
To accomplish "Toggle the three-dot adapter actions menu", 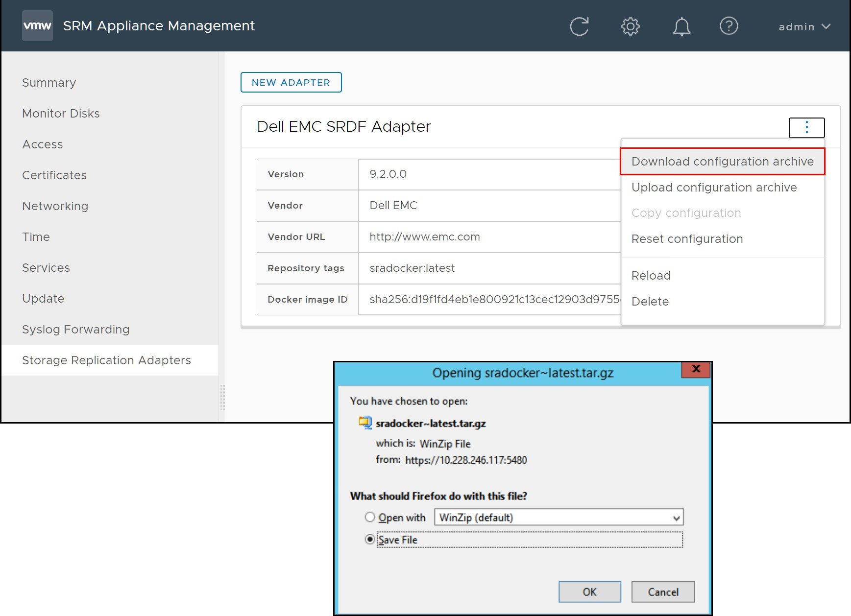I will pos(806,128).
